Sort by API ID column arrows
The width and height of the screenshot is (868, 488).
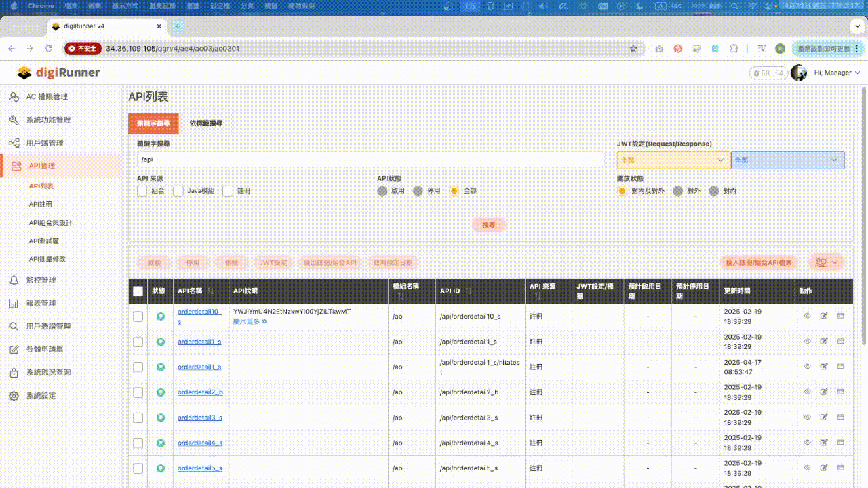pyautogui.click(x=469, y=291)
